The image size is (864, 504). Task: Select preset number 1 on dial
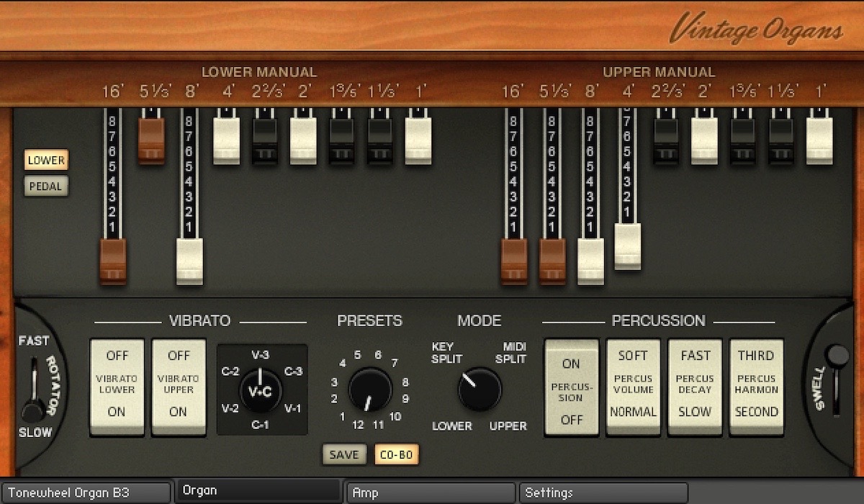point(342,416)
